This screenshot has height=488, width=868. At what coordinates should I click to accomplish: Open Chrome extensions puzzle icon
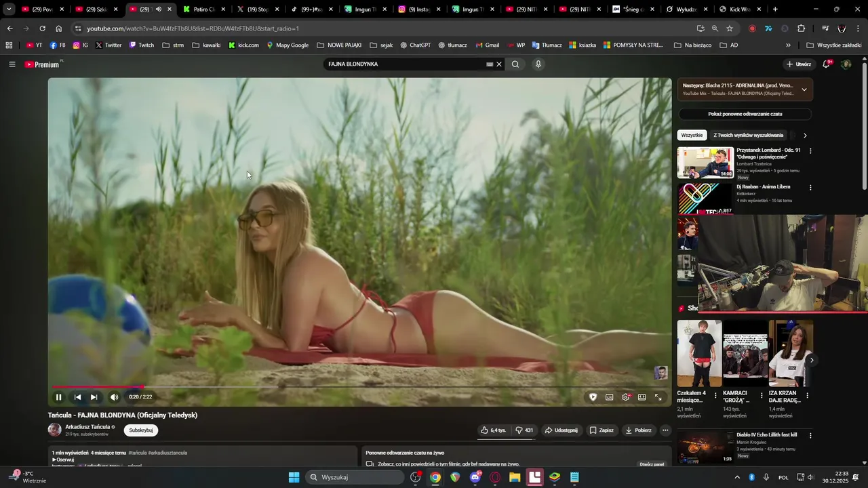point(801,28)
